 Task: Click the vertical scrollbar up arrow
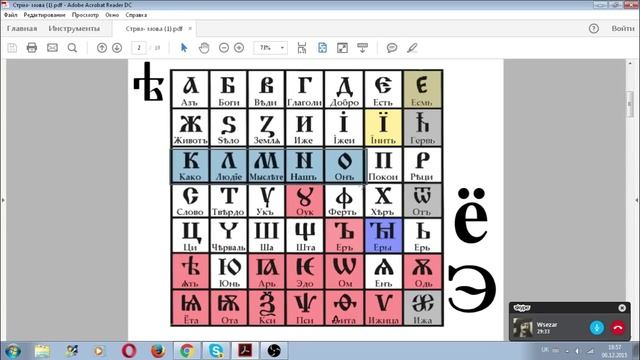630,64
